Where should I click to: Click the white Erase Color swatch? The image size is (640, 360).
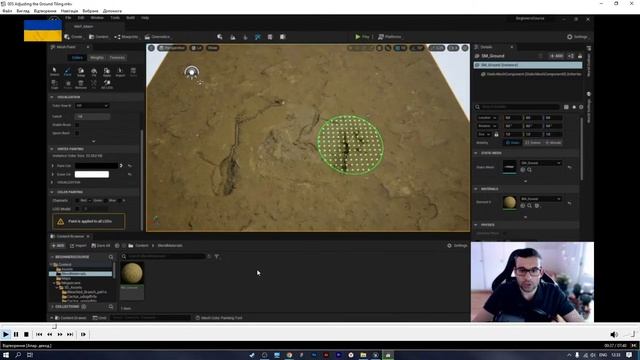[x=92, y=174]
